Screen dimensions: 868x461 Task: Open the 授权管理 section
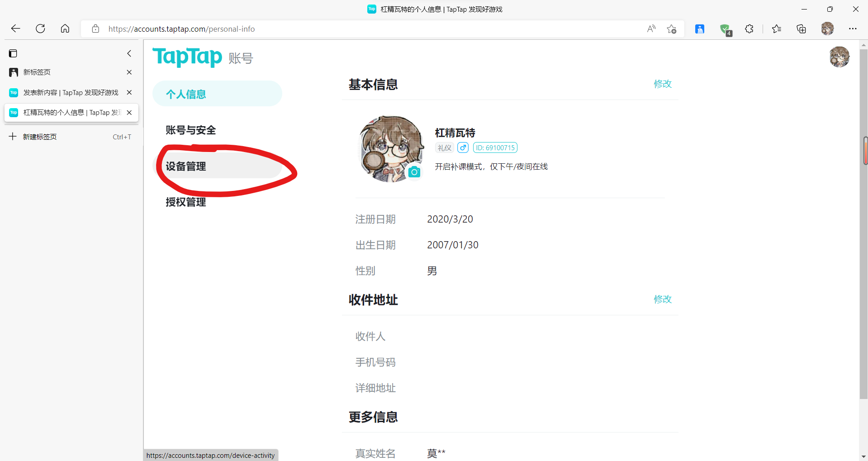[x=217, y=202]
